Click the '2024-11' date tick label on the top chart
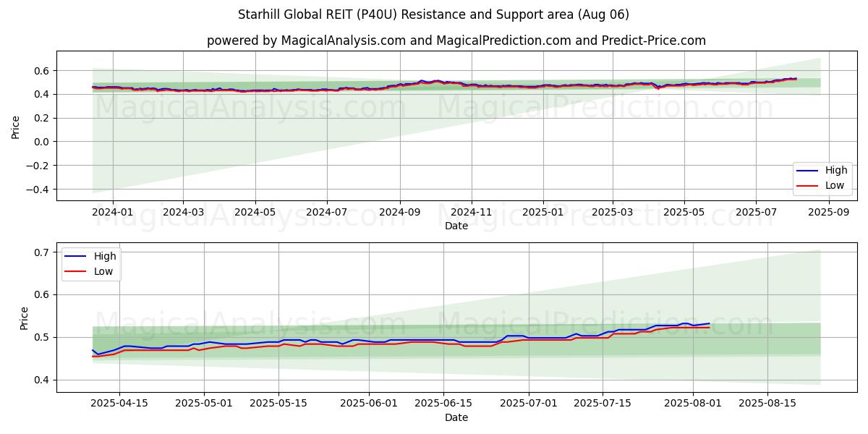 [x=472, y=213]
